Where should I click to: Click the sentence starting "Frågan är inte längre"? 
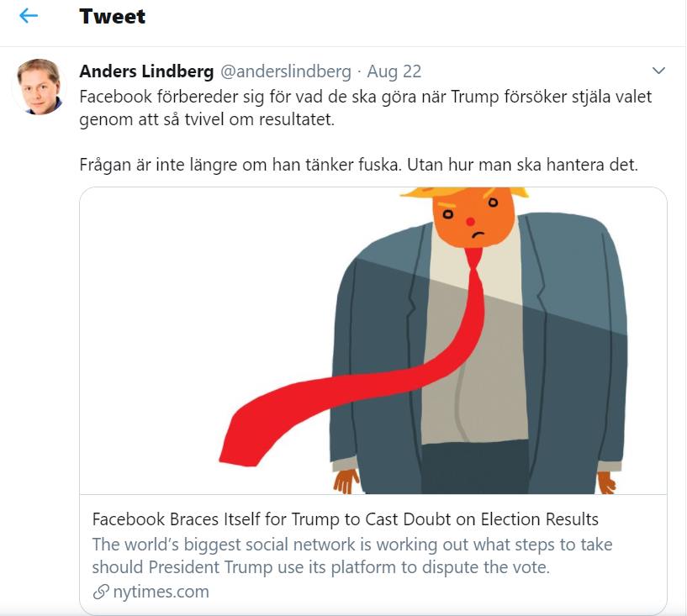pyautogui.click(x=358, y=165)
